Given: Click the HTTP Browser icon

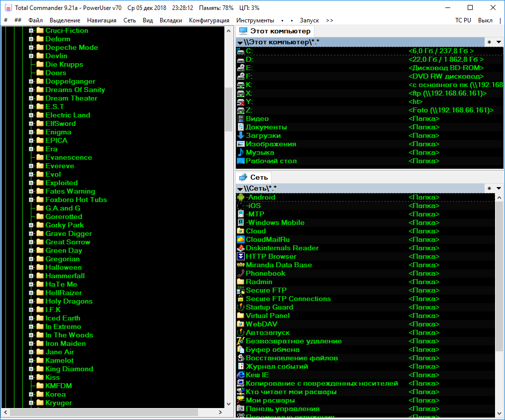Looking at the screenshot, I should (241, 257).
